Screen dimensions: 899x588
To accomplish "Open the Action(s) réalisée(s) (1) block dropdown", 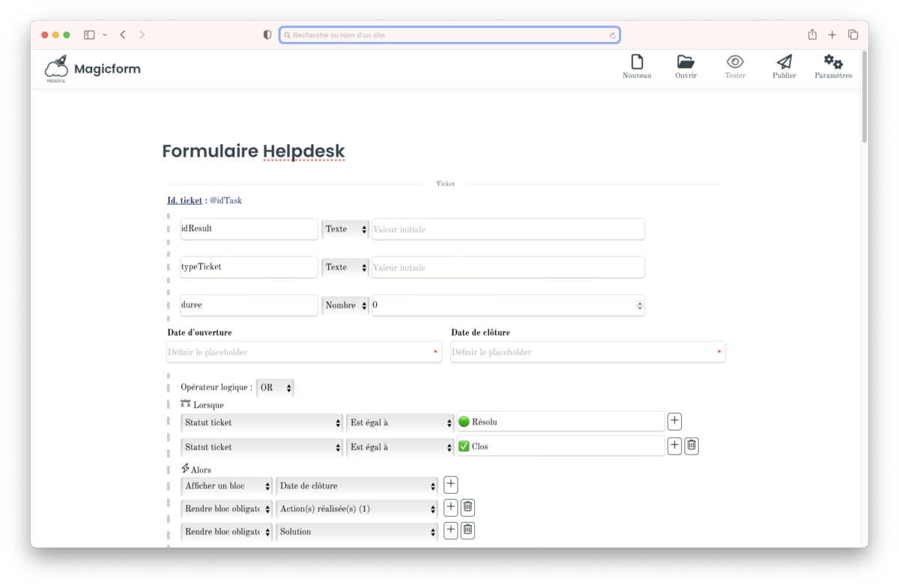I will [357, 509].
